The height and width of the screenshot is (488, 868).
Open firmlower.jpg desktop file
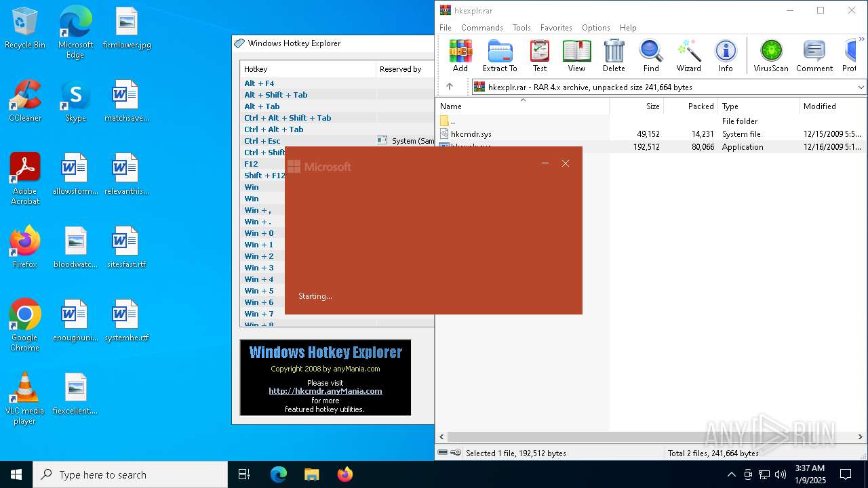127,28
